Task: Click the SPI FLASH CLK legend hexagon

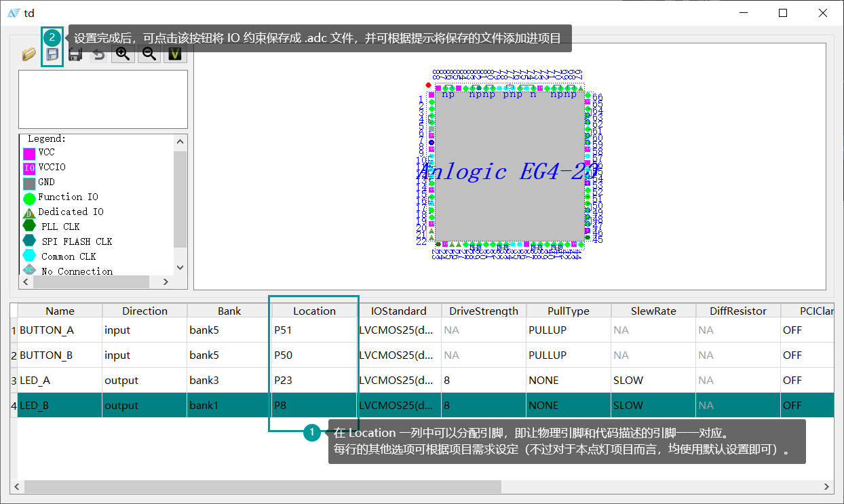Action: point(29,241)
